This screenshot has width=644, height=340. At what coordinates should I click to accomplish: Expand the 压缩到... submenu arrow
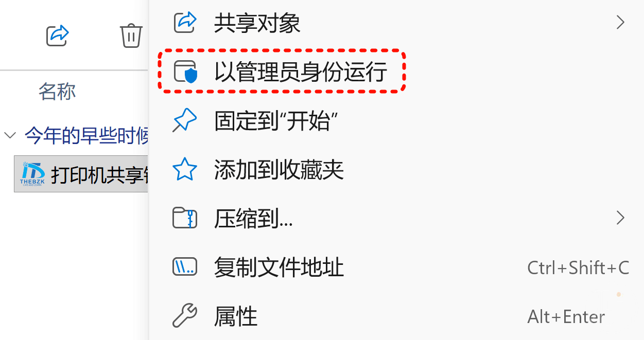(x=620, y=218)
